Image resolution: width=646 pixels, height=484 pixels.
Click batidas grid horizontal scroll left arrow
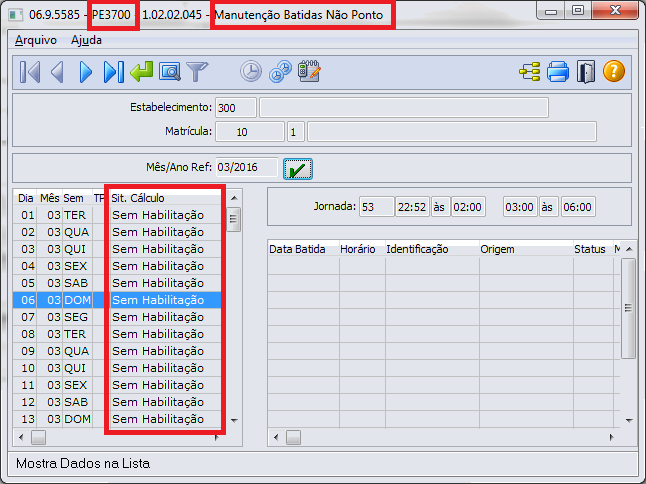[276, 437]
